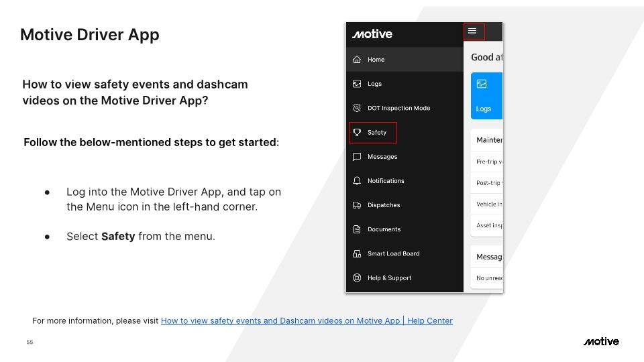Image resolution: width=644 pixels, height=362 pixels.
Task: Click the DOT Inspection Mode icon
Action: pyautogui.click(x=357, y=108)
